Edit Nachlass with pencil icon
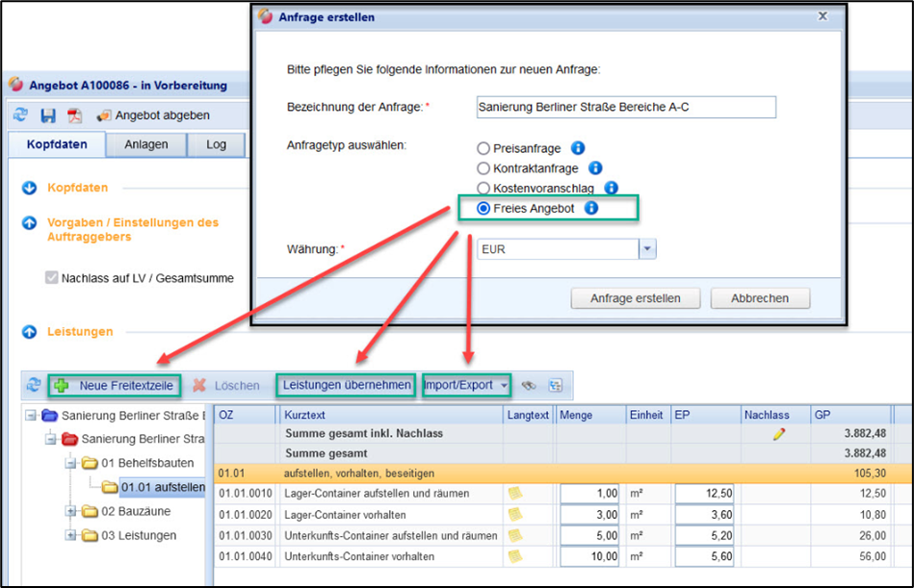The image size is (914, 588). pyautogui.click(x=778, y=434)
